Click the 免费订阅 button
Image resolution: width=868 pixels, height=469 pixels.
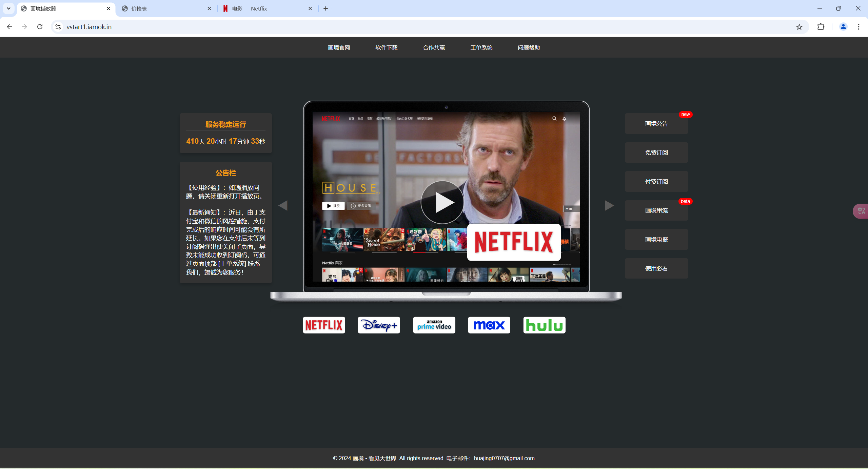[x=656, y=152]
